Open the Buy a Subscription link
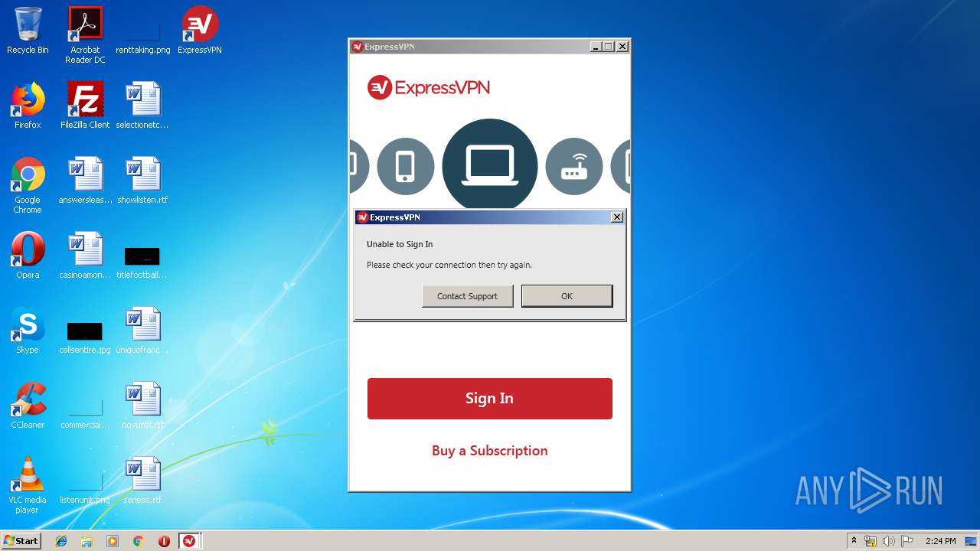This screenshot has width=980, height=551. (490, 451)
